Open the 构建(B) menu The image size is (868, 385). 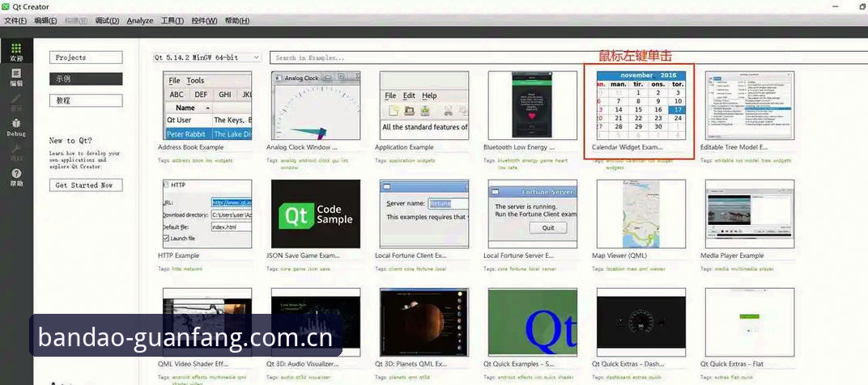(x=76, y=20)
